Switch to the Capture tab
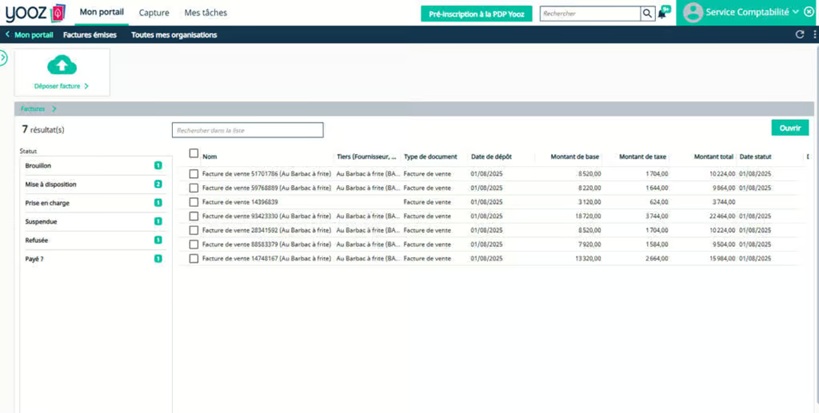 click(154, 13)
